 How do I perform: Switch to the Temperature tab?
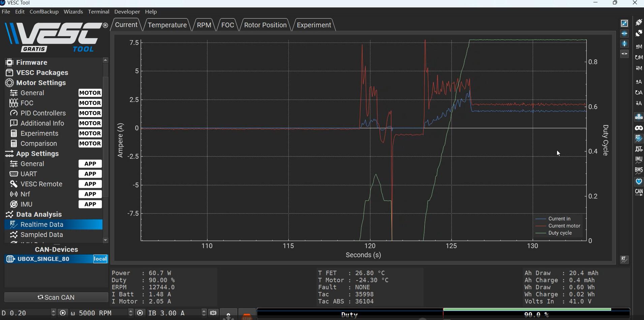[167, 25]
